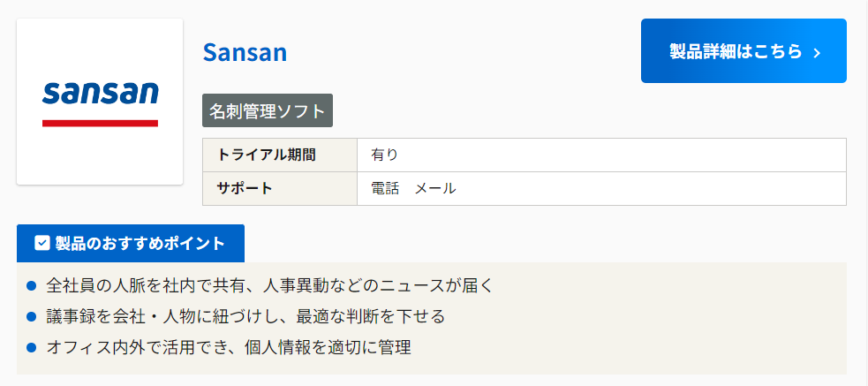Click the bullet dot before 全社員の人脈

(31, 286)
